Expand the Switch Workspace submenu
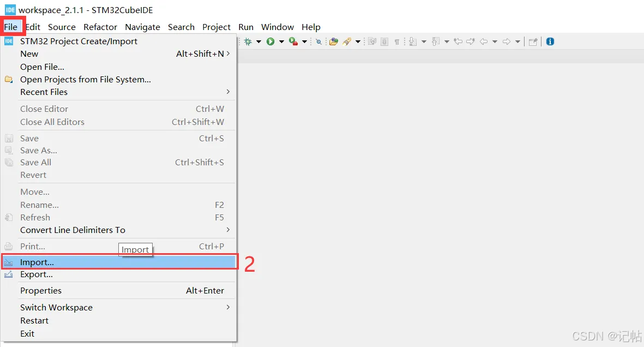The height and width of the screenshot is (347, 644). point(119,308)
